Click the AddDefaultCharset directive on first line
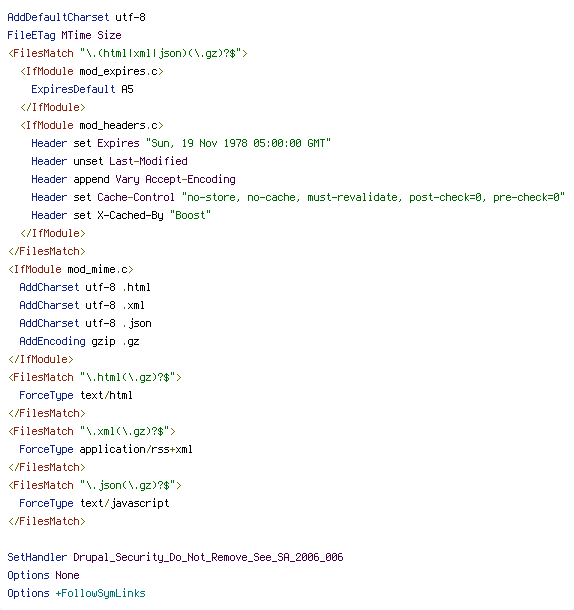Screen dimensions: 574x610 (x=58, y=18)
